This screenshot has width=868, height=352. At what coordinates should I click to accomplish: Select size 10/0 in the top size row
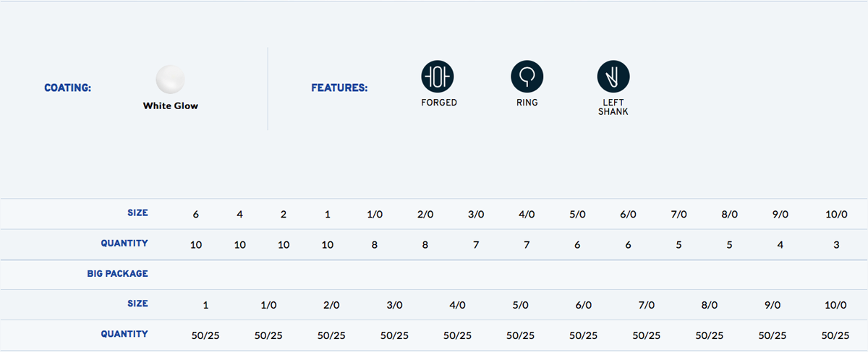[x=835, y=215]
